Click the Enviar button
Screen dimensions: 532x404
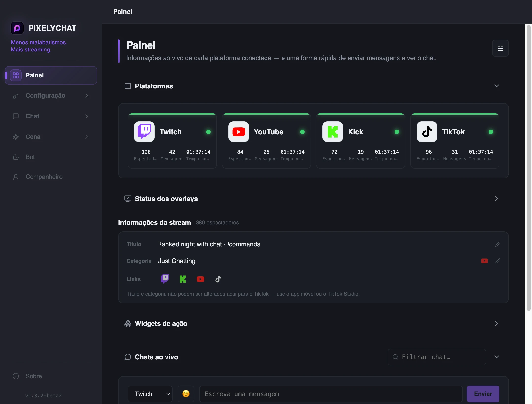point(483,394)
